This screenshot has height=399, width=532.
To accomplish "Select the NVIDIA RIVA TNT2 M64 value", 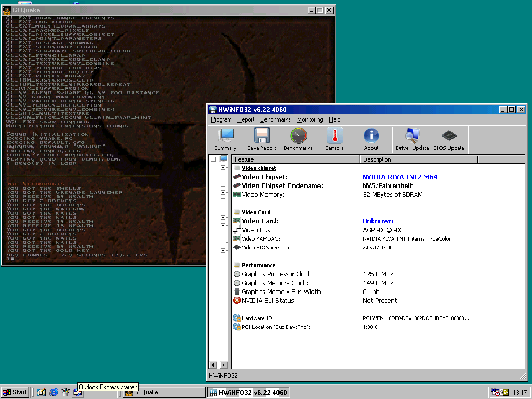I will click(400, 177).
